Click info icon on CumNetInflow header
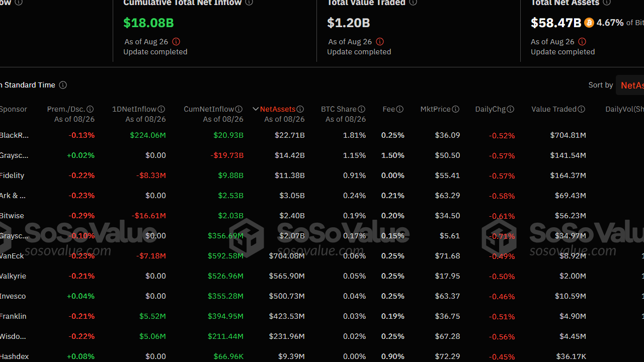644x362 pixels. coord(239,109)
